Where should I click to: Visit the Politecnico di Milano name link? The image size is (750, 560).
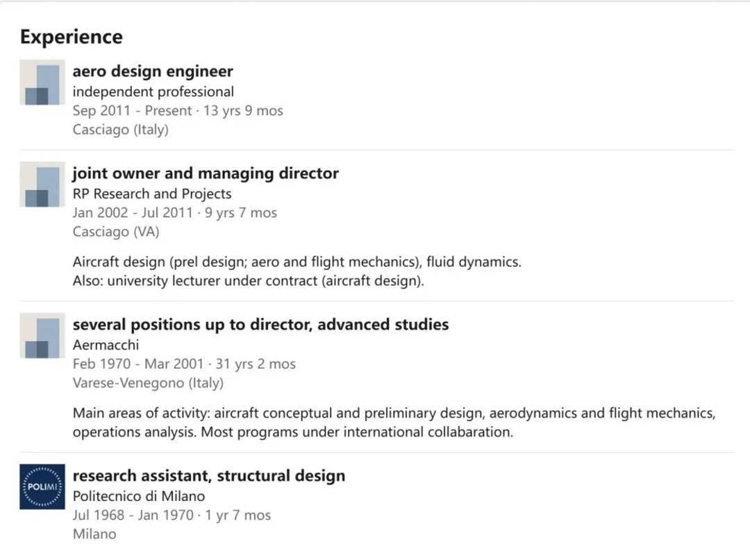[139, 496]
